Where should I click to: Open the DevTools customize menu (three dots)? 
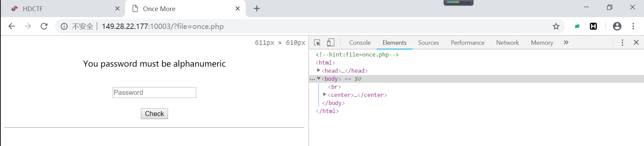point(622,42)
